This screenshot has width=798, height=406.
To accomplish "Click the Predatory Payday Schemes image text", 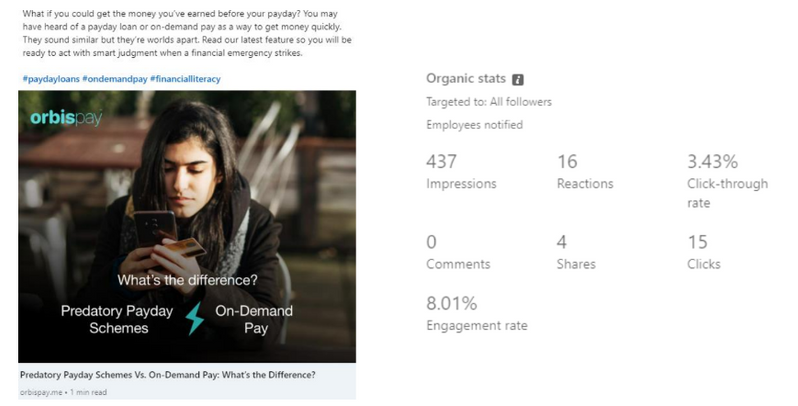I will tap(117, 320).
